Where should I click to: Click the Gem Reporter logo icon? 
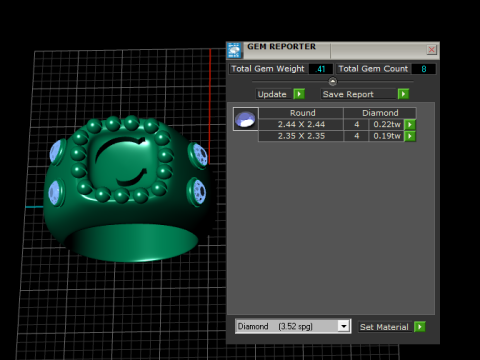(234, 50)
